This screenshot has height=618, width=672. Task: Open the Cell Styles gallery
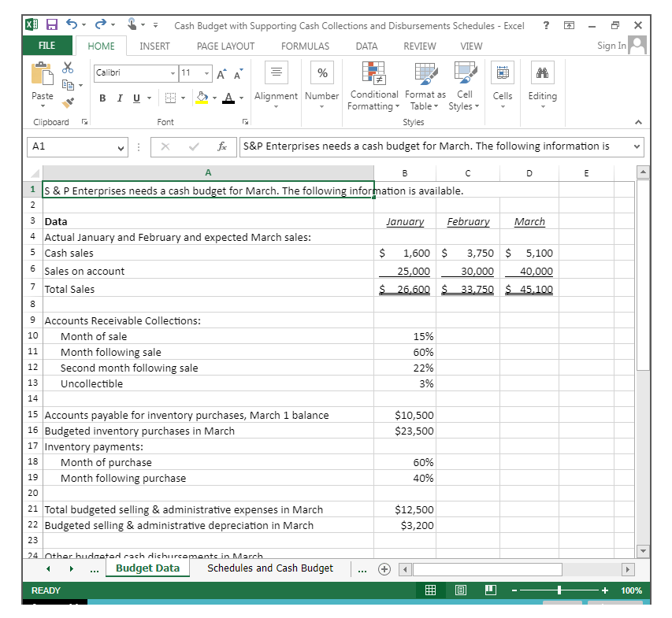pyautogui.click(x=464, y=87)
